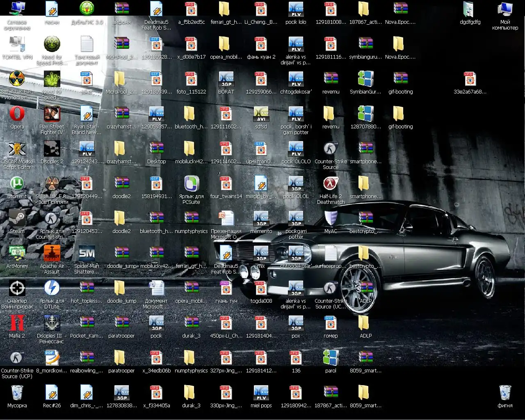Select the Disciples 2 game icon
Viewport: 525px width, 420px height.
tap(52, 149)
